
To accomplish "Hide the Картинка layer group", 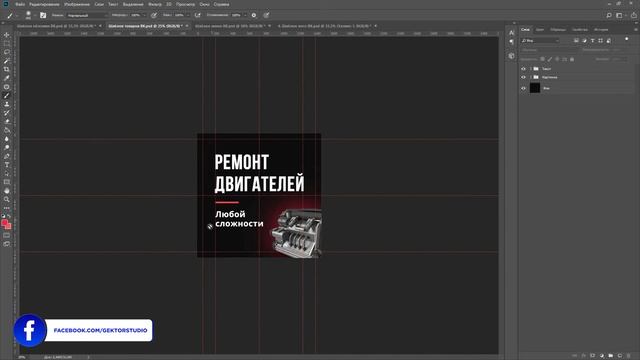I will [x=523, y=77].
